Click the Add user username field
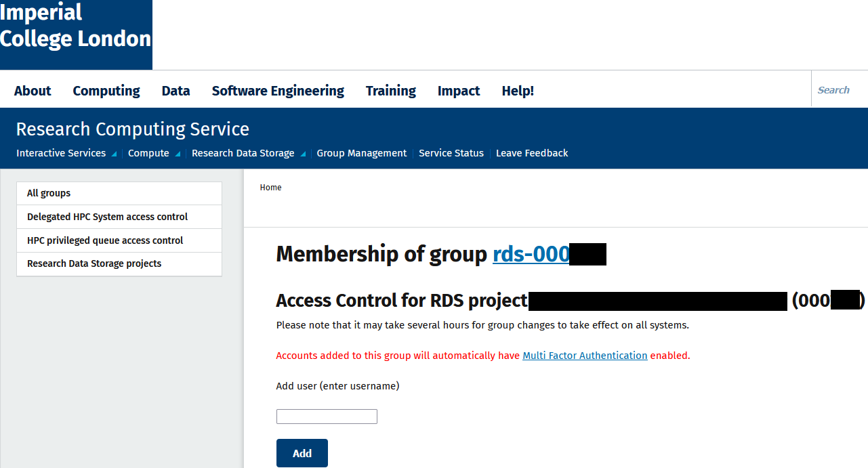868x468 pixels. 327,417
